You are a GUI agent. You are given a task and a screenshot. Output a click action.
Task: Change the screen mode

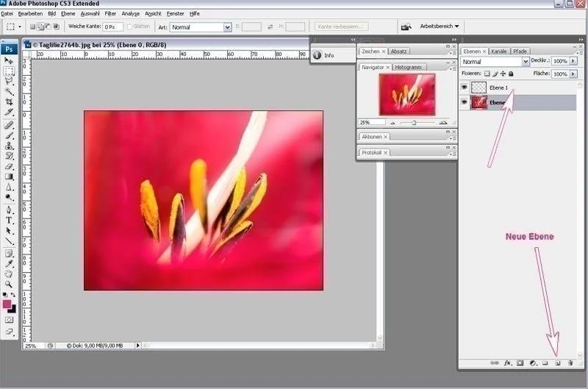click(9, 332)
